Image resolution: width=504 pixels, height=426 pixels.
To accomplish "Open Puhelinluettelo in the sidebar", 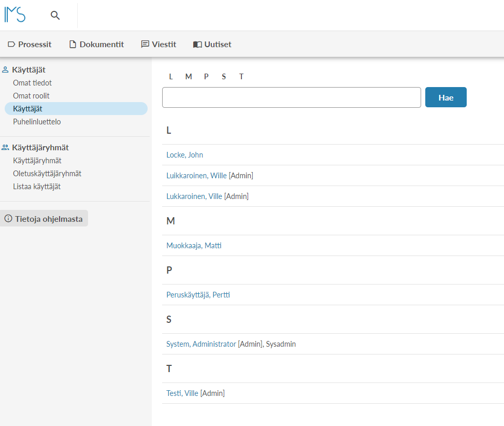I will point(37,122).
